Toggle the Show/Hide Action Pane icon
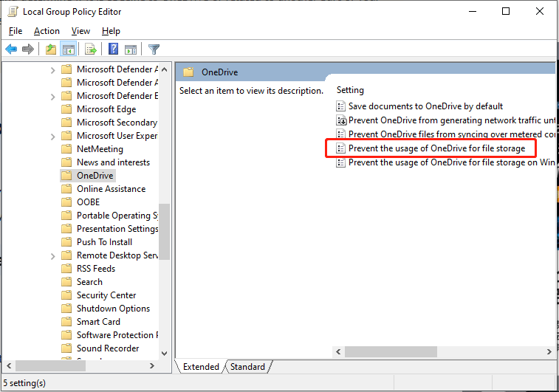559x392 pixels. pyautogui.click(x=131, y=49)
